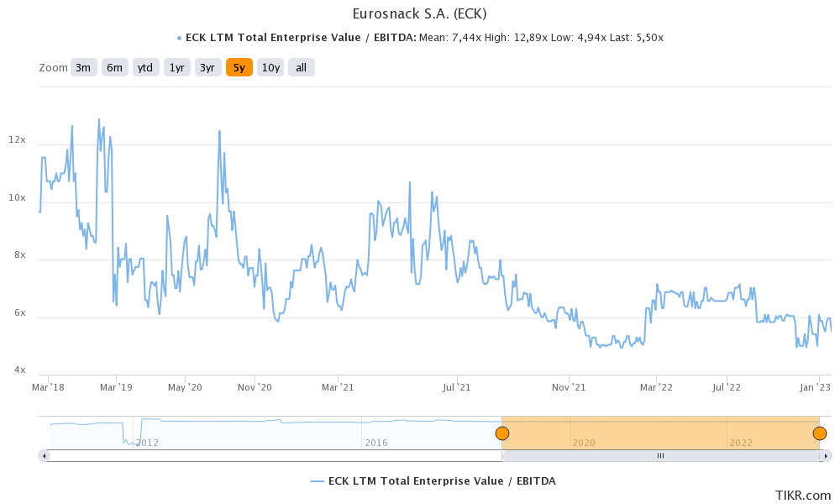Click the Nov '21 x-axis label
This screenshot has height=504, width=840.
[x=569, y=387]
